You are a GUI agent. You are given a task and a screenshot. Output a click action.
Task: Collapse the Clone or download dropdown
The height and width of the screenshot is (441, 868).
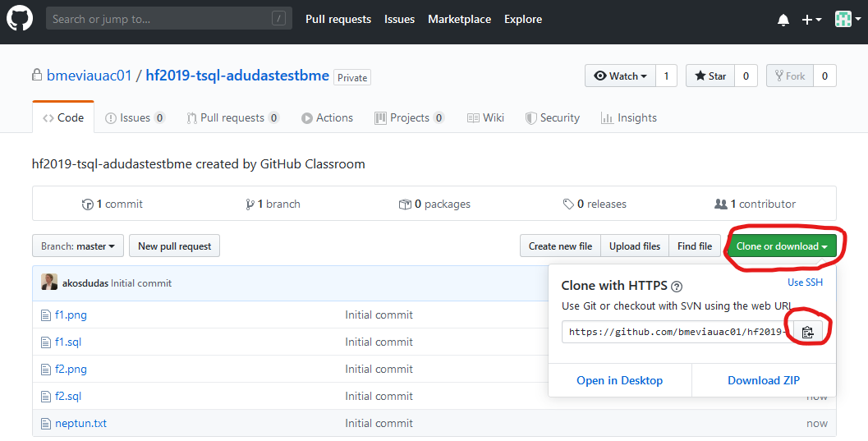pyautogui.click(x=782, y=246)
